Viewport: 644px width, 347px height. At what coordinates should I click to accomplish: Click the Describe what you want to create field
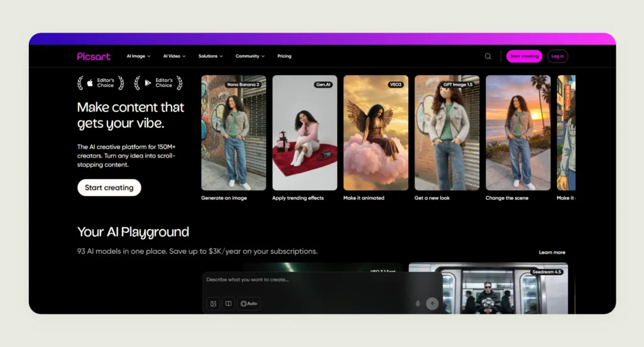point(323,280)
